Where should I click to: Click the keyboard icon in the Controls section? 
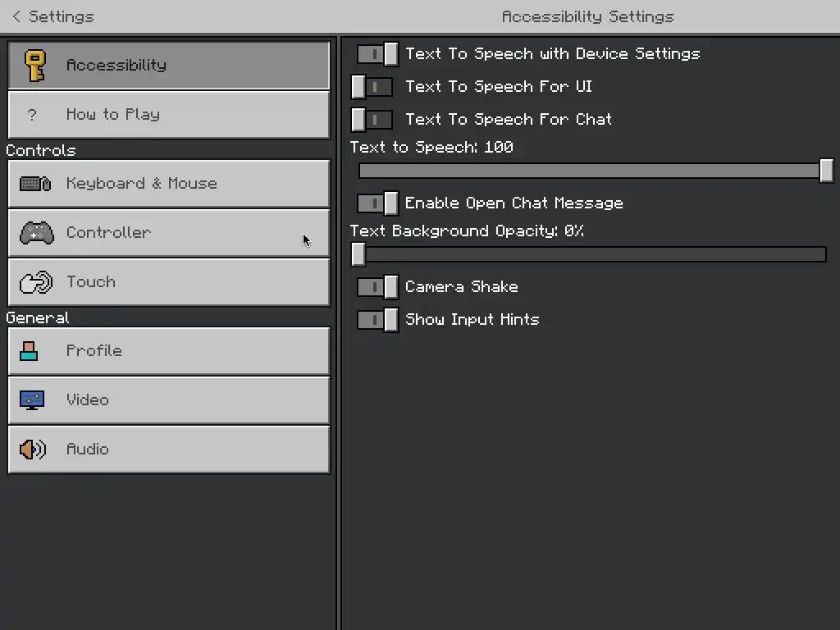pyautogui.click(x=35, y=184)
